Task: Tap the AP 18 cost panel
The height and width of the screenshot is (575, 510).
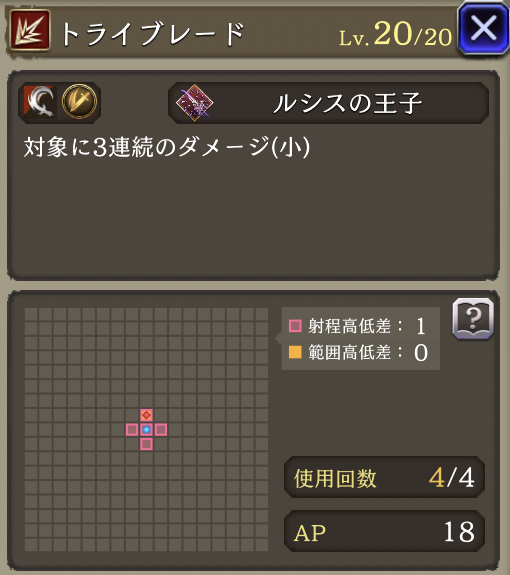Action: point(384,531)
